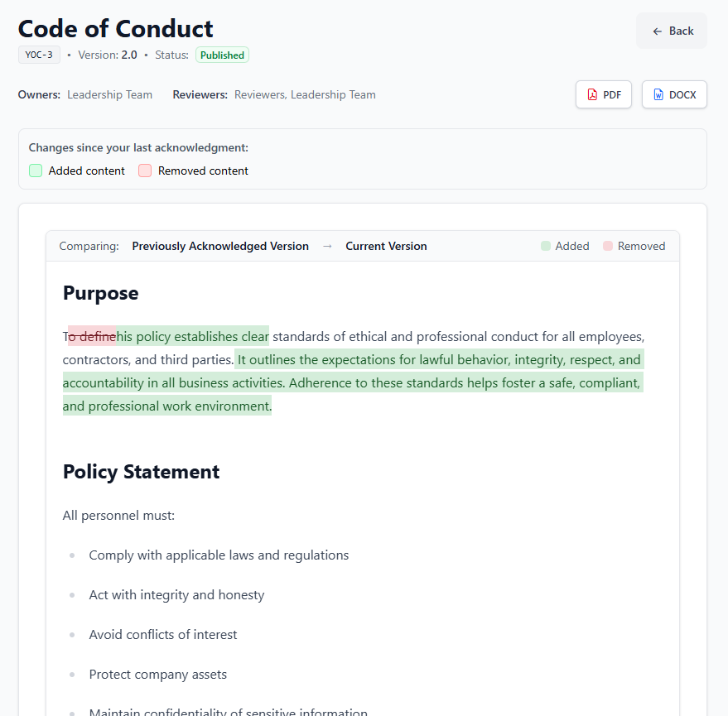Click the Published status badge
This screenshot has width=728, height=716.
pyautogui.click(x=222, y=55)
